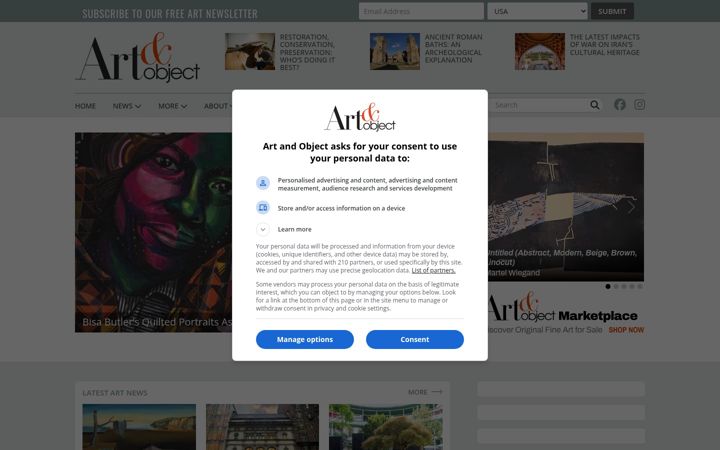Open middle Latest Art News building thumbnail
The height and width of the screenshot is (450, 720).
(x=262, y=427)
